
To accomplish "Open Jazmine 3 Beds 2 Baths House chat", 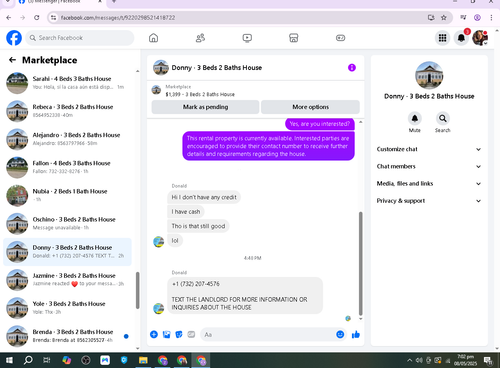I will [x=67, y=280].
